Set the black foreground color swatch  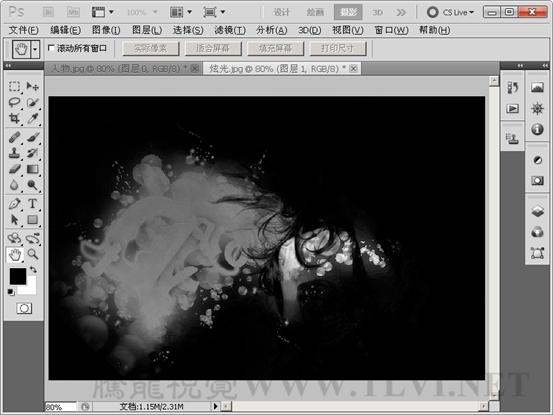click(18, 276)
